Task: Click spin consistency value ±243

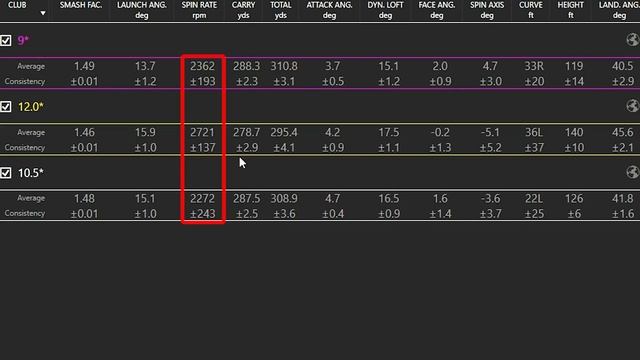Action: [x=202, y=213]
